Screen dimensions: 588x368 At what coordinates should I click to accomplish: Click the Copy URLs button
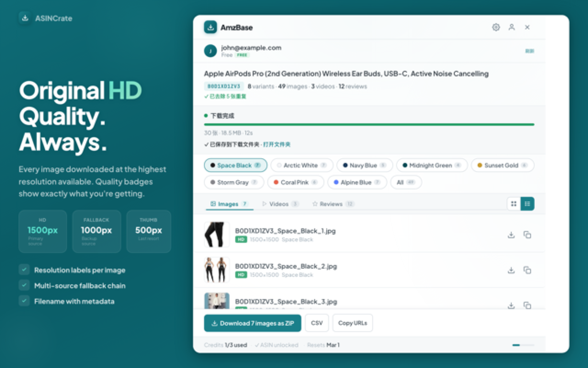coord(352,323)
